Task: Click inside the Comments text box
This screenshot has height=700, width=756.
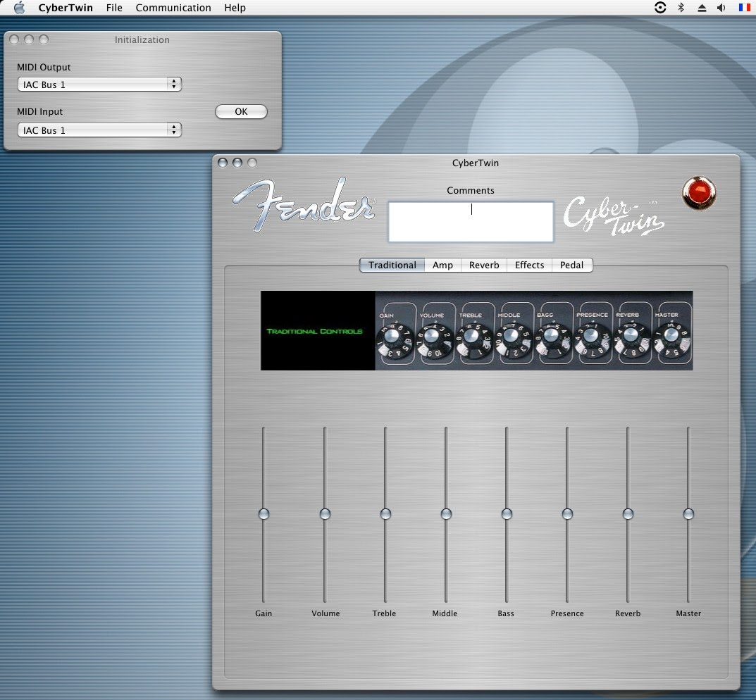Action: coord(471,222)
